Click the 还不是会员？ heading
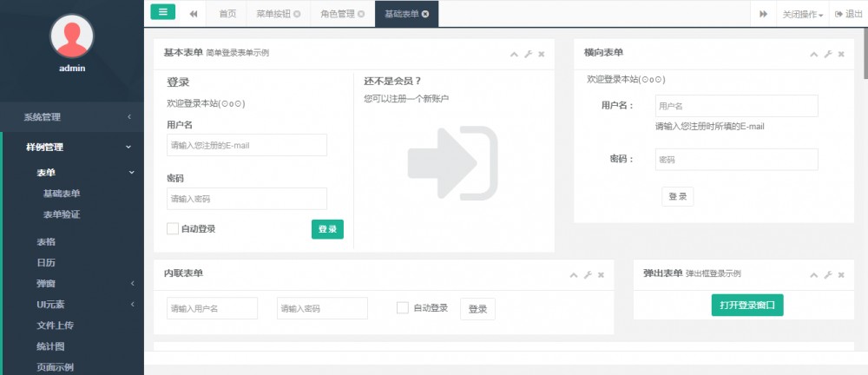This screenshot has width=868, height=375. pyautogui.click(x=392, y=81)
